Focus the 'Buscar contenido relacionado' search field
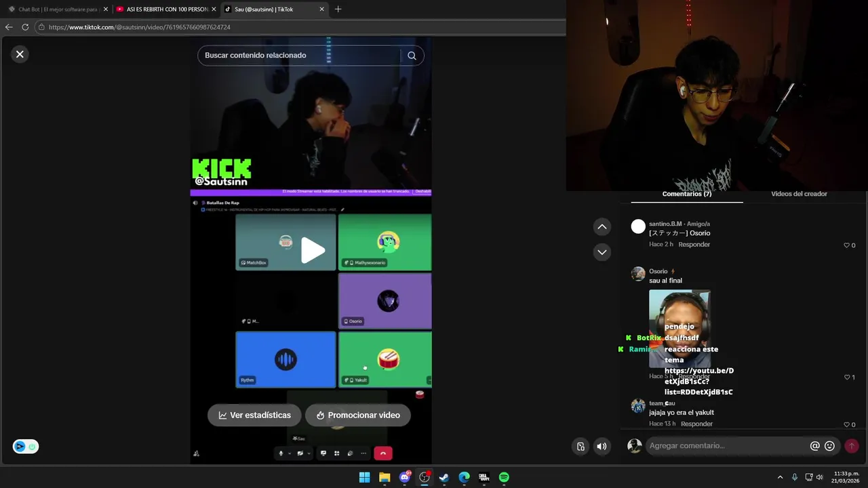868x488 pixels. tap(311, 56)
